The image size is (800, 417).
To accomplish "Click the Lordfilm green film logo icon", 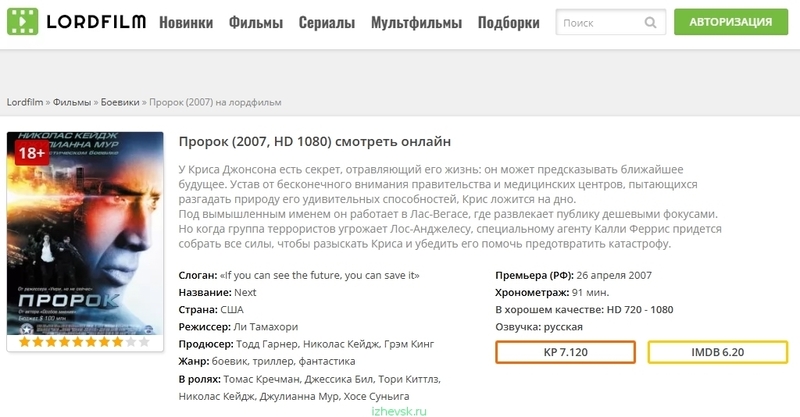I will pos(22,22).
